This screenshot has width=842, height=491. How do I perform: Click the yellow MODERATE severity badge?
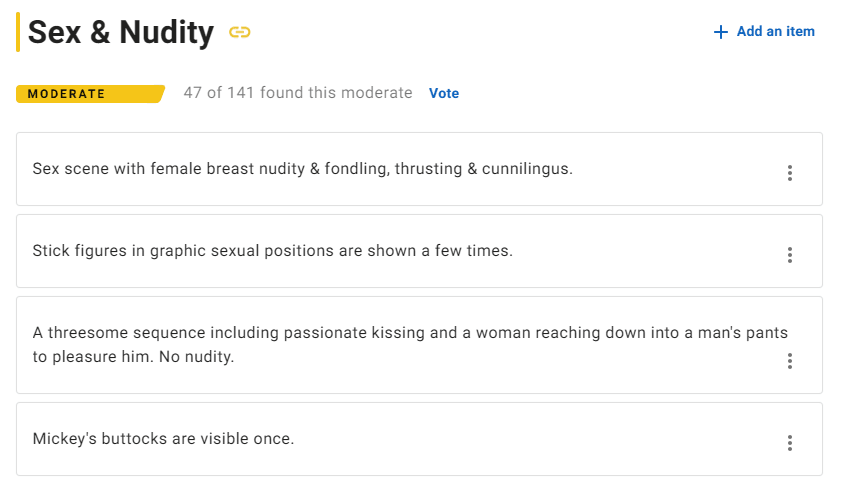(x=88, y=94)
